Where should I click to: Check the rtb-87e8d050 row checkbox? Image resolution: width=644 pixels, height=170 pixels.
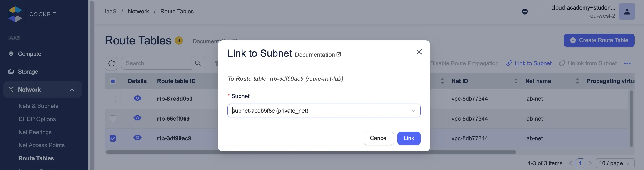click(113, 99)
